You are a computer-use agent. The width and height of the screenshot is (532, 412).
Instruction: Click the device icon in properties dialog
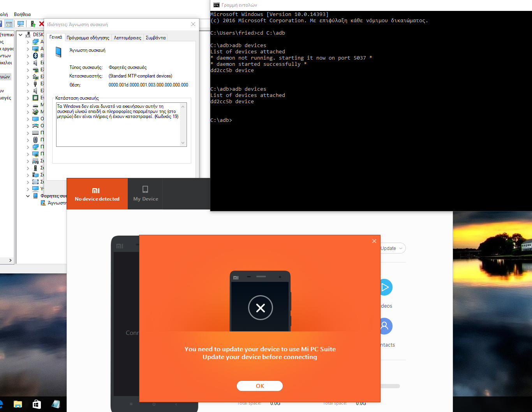tap(58, 52)
